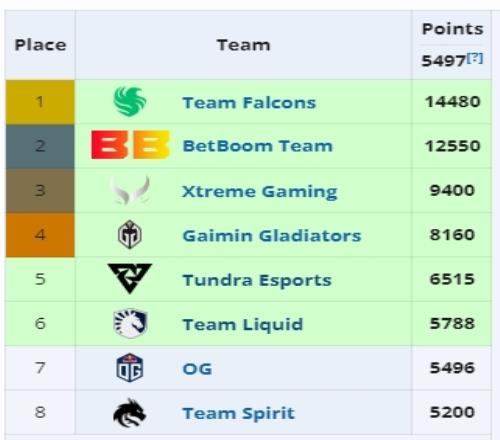The width and height of the screenshot is (500, 440).
Task: Click the Gaimin Gladiators helmet logo
Action: coord(130,235)
